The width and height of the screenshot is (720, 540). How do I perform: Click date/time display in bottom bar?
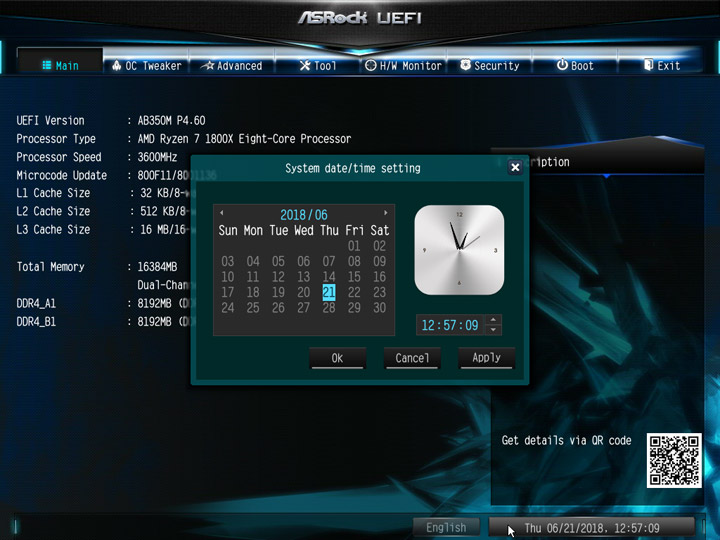(x=592, y=528)
